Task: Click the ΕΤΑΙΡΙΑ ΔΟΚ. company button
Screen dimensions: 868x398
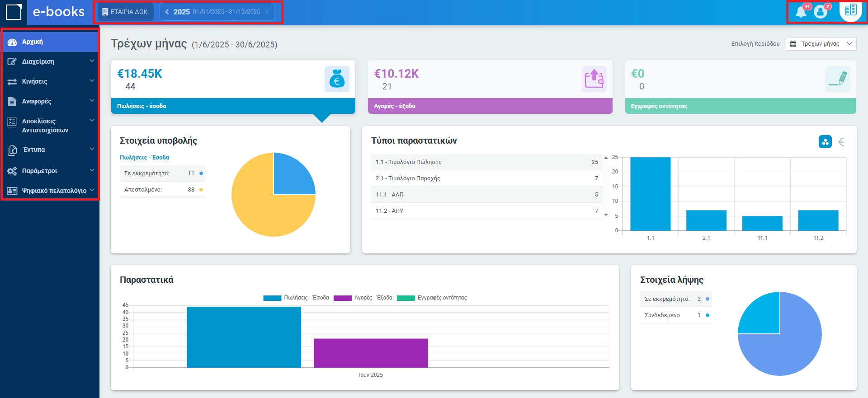Action: (126, 12)
